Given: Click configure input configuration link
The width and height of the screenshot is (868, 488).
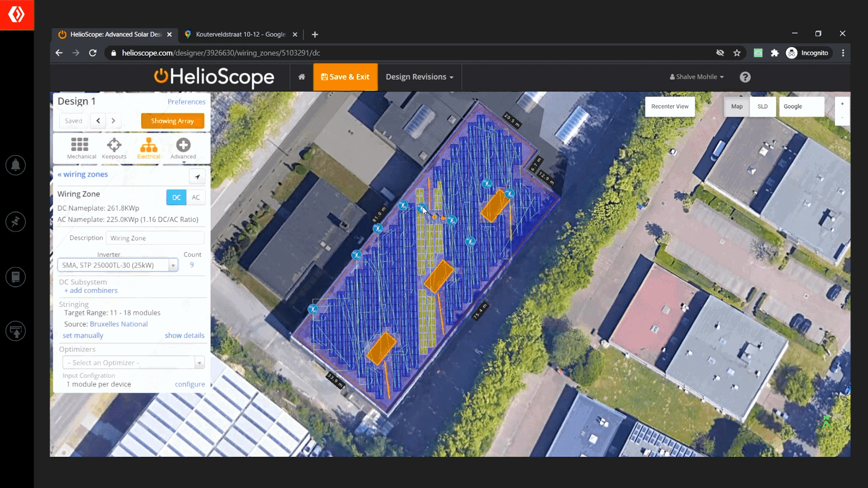Looking at the screenshot, I should 190,384.
